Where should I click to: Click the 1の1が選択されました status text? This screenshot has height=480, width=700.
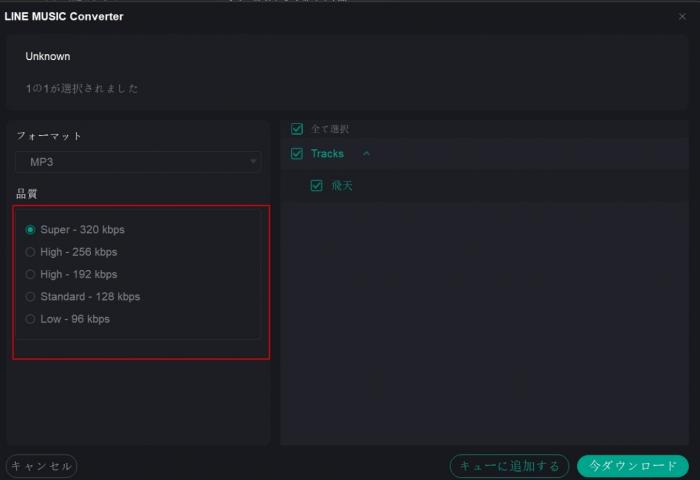(x=82, y=88)
